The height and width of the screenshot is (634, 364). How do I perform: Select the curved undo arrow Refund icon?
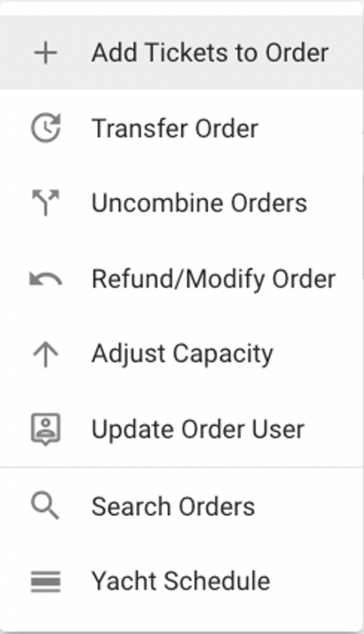44,278
